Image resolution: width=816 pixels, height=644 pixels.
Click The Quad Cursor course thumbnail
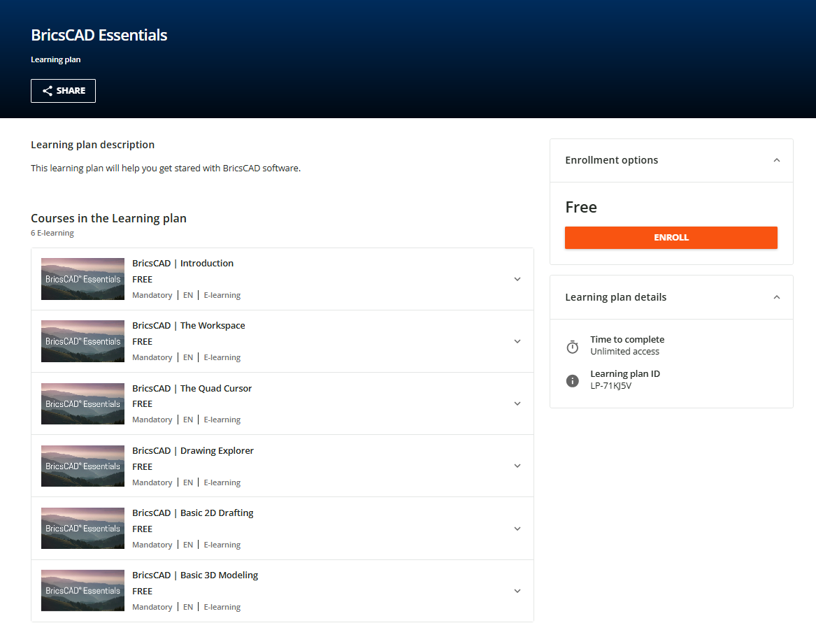(x=83, y=403)
